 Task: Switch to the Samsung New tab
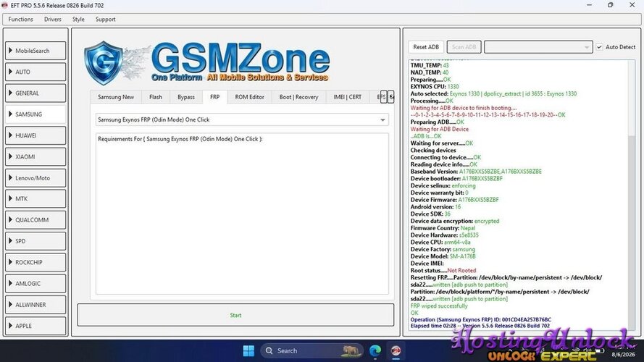[116, 97]
